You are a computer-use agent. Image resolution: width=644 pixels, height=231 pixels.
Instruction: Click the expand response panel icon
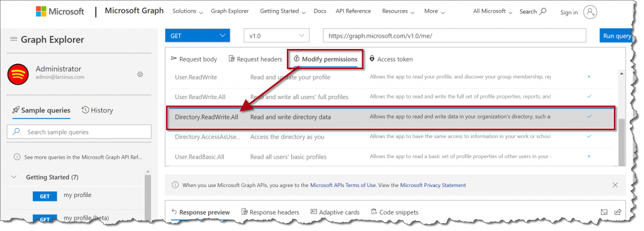click(x=604, y=212)
